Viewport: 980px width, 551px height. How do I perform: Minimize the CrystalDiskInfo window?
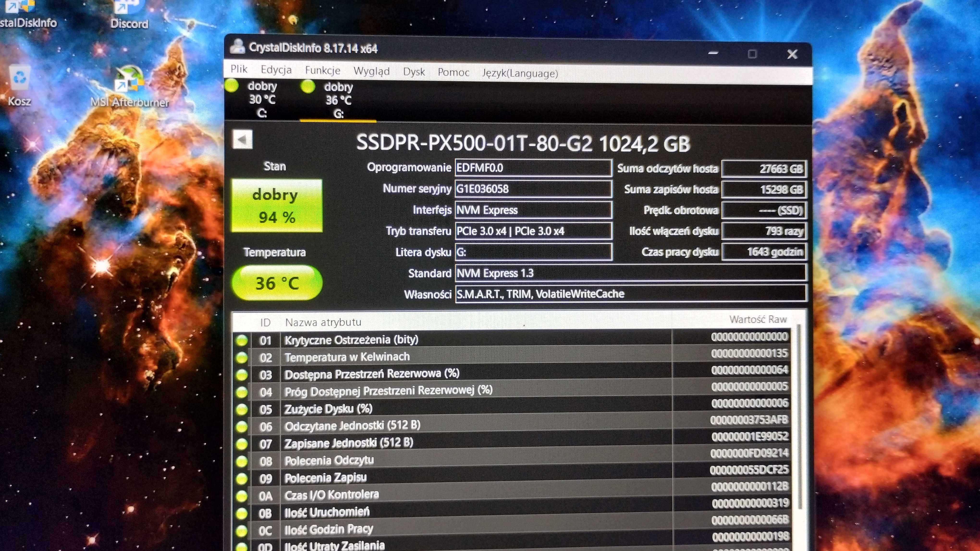(713, 53)
